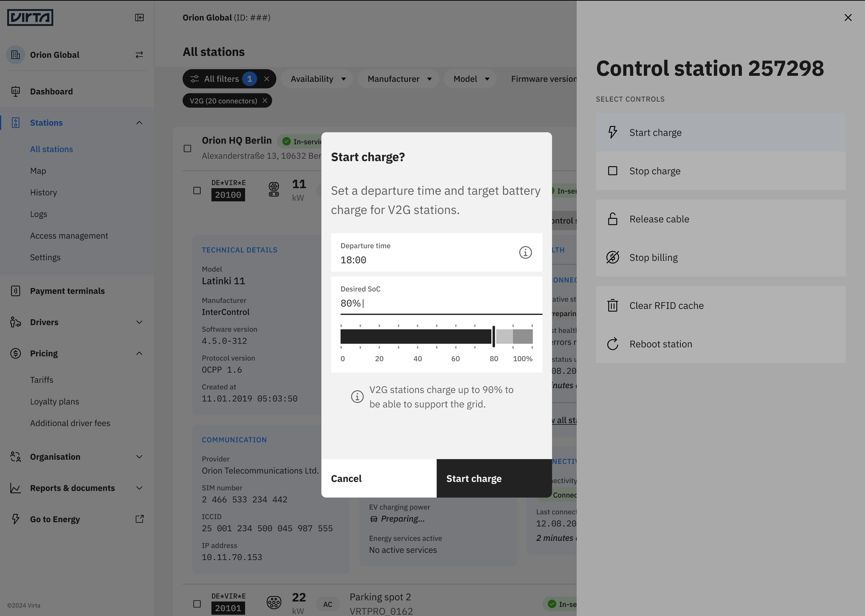The width and height of the screenshot is (865, 616).
Task: Click the sidebar collapse icon
Action: 139,17
